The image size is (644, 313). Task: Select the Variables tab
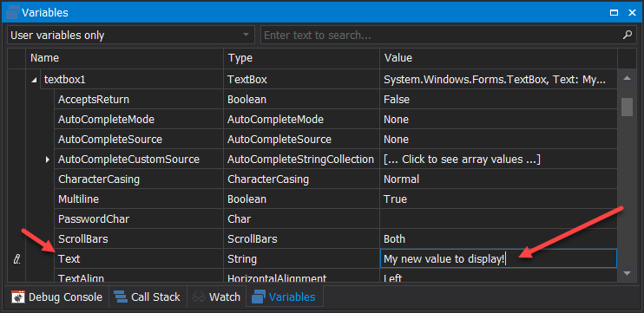pyautogui.click(x=285, y=297)
